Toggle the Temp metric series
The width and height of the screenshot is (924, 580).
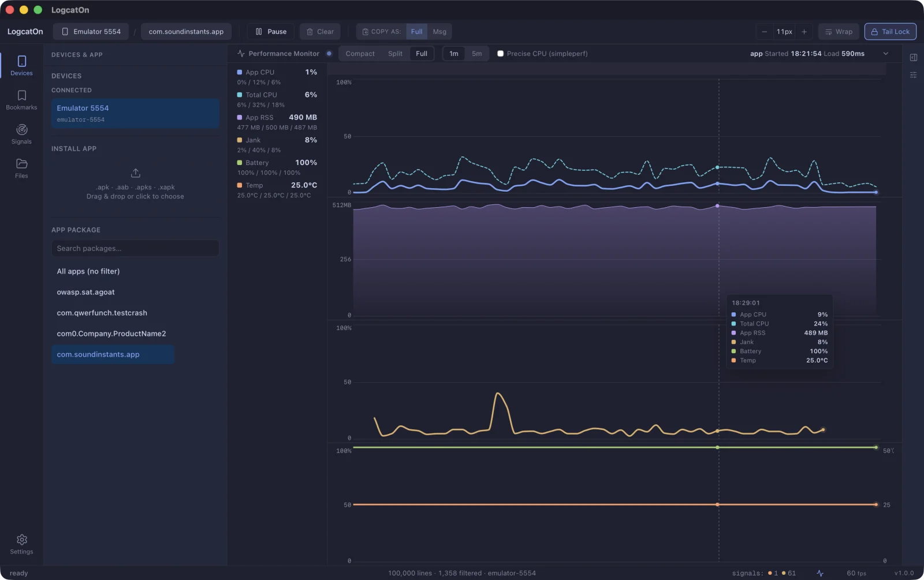click(277, 190)
